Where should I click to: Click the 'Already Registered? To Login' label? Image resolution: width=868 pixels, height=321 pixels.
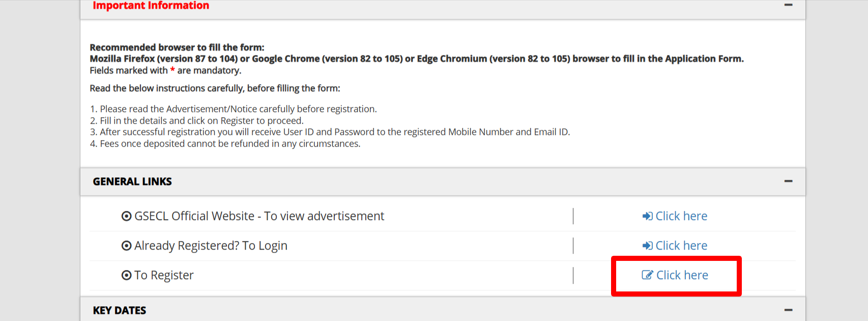coord(211,246)
